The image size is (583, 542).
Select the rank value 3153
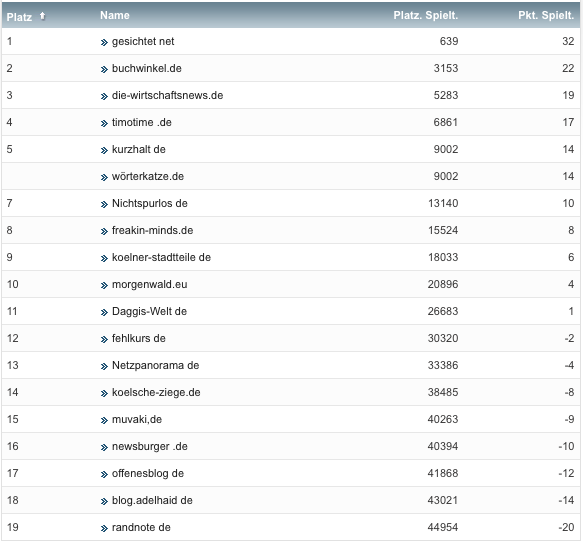click(446, 68)
